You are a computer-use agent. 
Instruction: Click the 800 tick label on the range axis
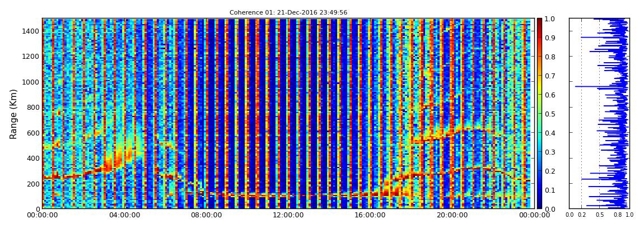coord(33,107)
